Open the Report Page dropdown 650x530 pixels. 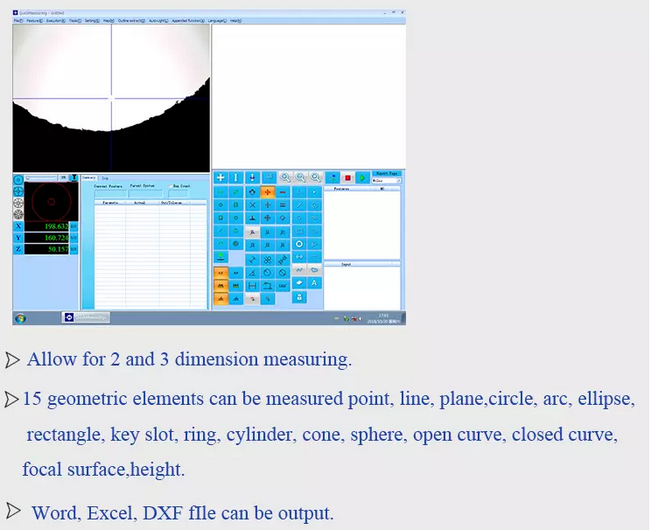[385, 181]
